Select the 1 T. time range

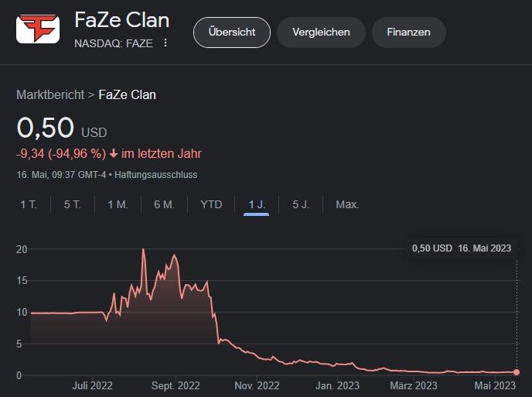point(29,204)
